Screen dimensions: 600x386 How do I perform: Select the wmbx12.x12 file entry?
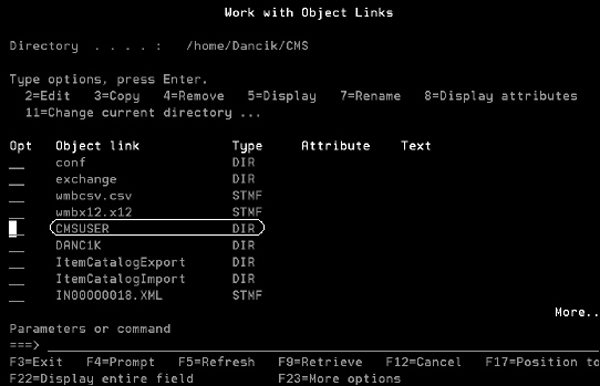click(x=94, y=212)
